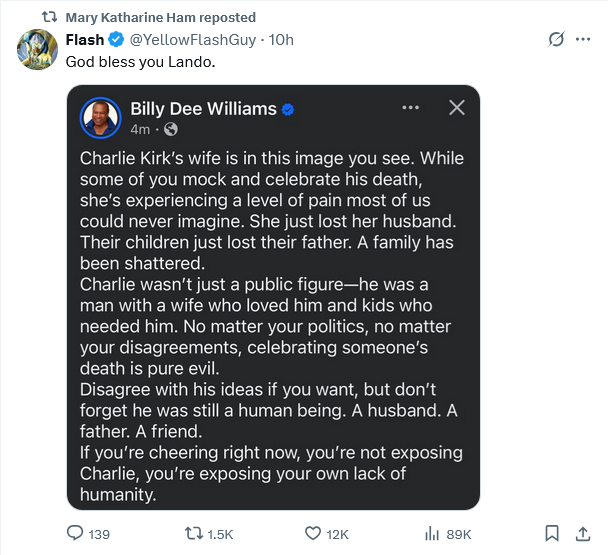Click the 10h timestamp
The height and width of the screenshot is (555, 608).
282,39
